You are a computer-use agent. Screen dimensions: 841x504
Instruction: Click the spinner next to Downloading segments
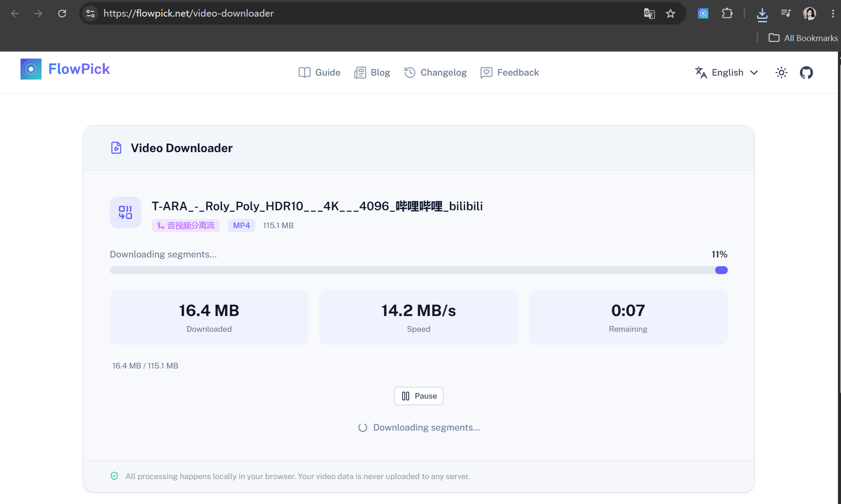coord(363,428)
